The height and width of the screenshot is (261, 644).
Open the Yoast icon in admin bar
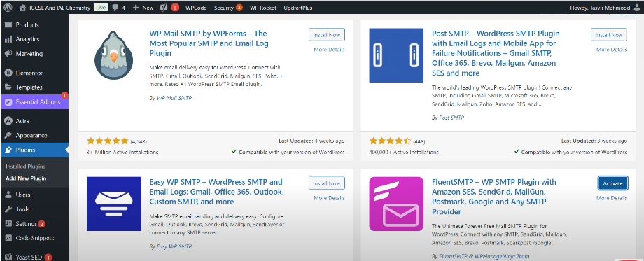tap(164, 8)
